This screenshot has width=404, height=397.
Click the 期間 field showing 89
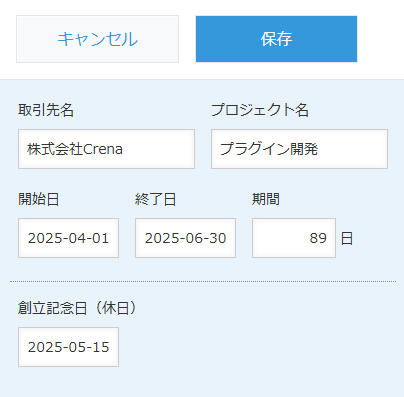294,238
